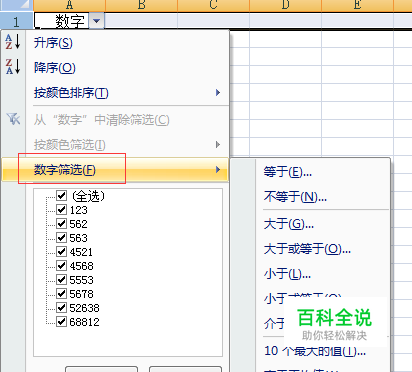Uncheck the 52638 value checkbox

(x=61, y=308)
